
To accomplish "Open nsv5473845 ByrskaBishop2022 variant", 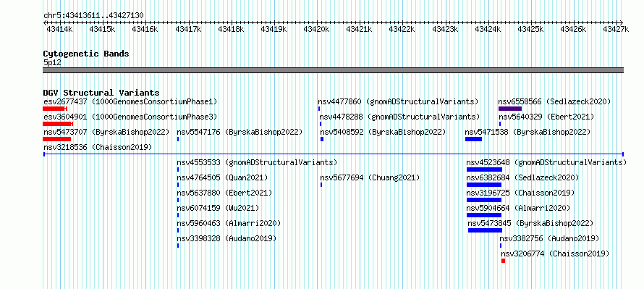I will click(x=530, y=223).
